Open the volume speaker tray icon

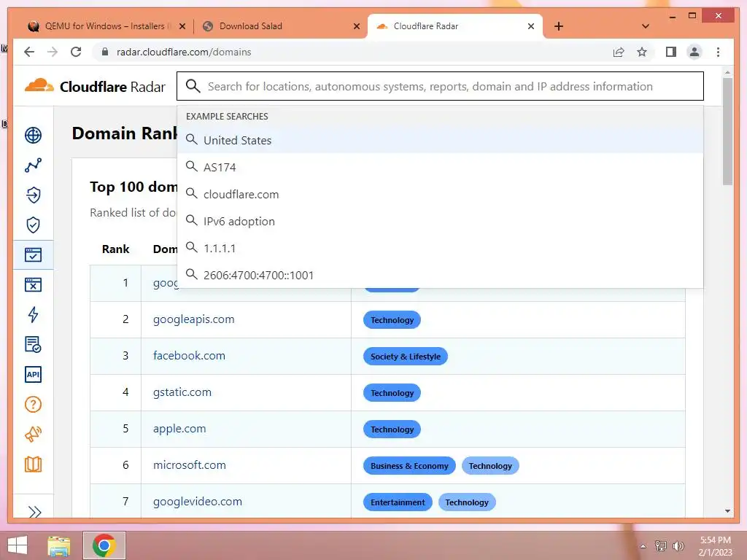[x=678, y=546]
